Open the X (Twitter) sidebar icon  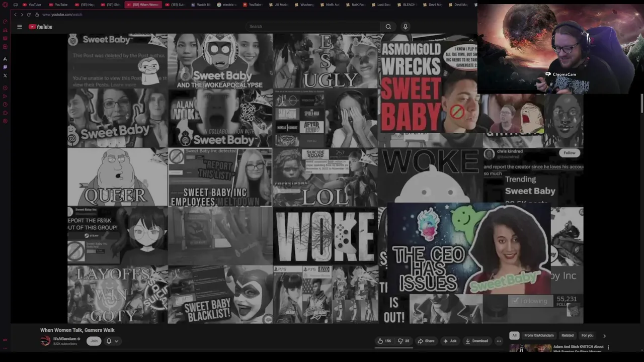click(5, 75)
